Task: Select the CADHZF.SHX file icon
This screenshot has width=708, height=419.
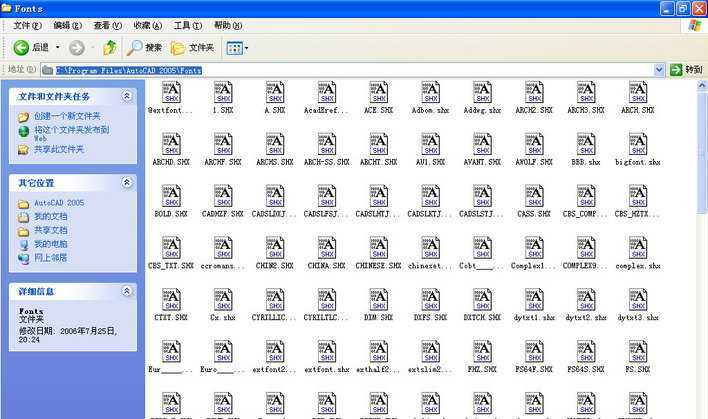Action: pyautogui.click(x=223, y=196)
